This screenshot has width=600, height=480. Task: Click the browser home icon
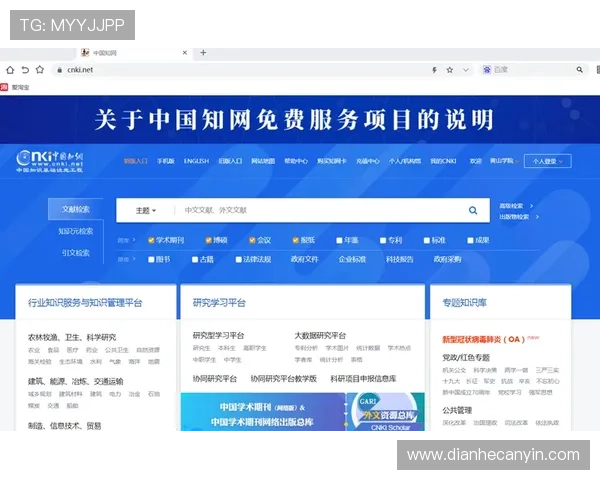10,70
